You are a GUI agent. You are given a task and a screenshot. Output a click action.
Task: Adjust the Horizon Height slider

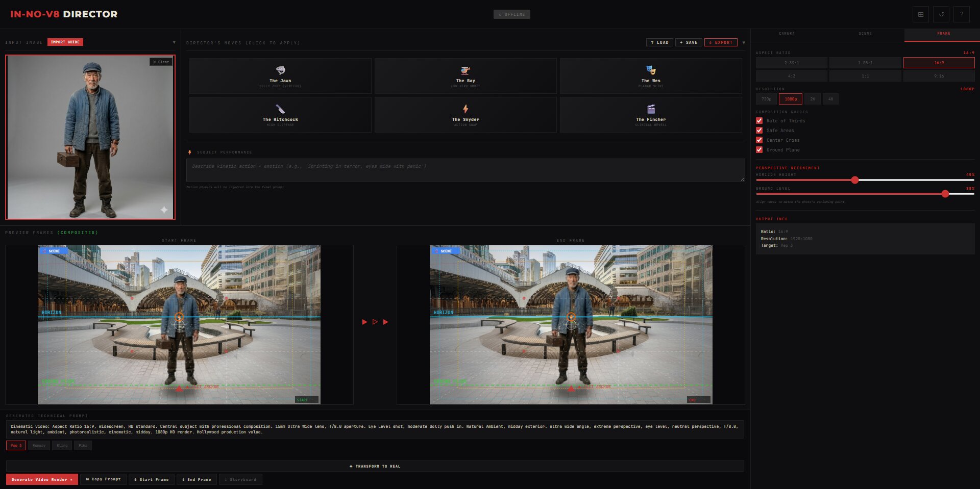click(856, 179)
